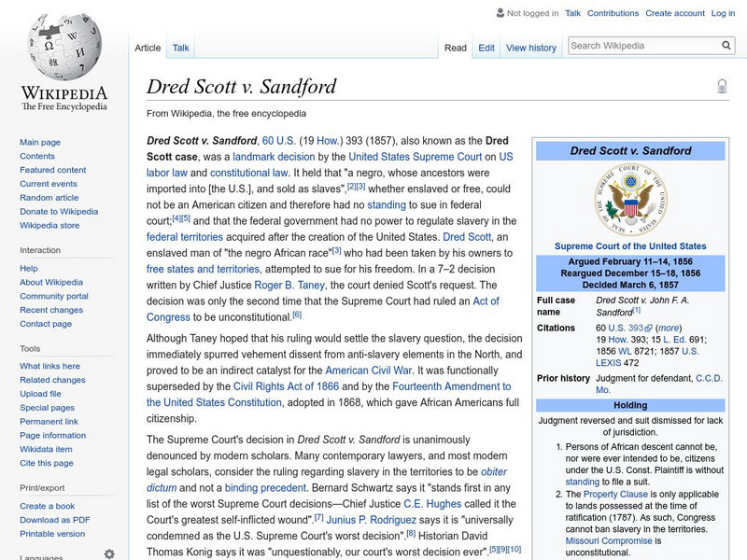Screen dimensions: 747x560
Task: Click Related changes
Action: [52, 380]
